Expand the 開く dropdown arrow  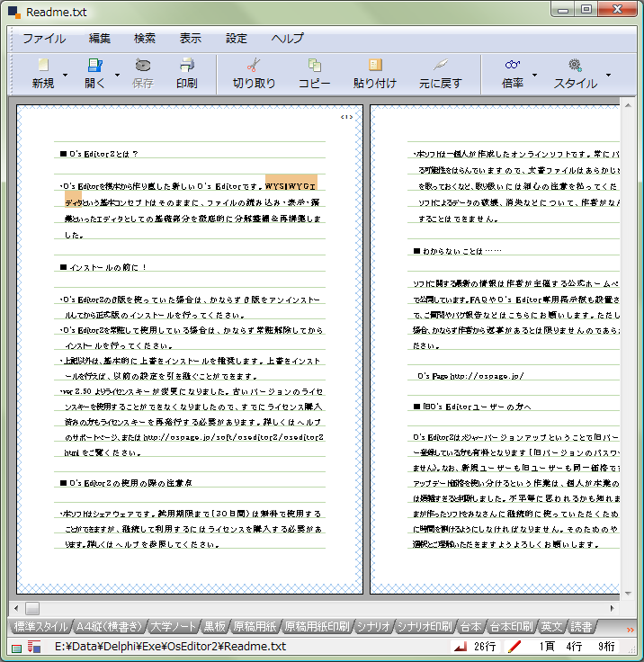click(x=118, y=76)
